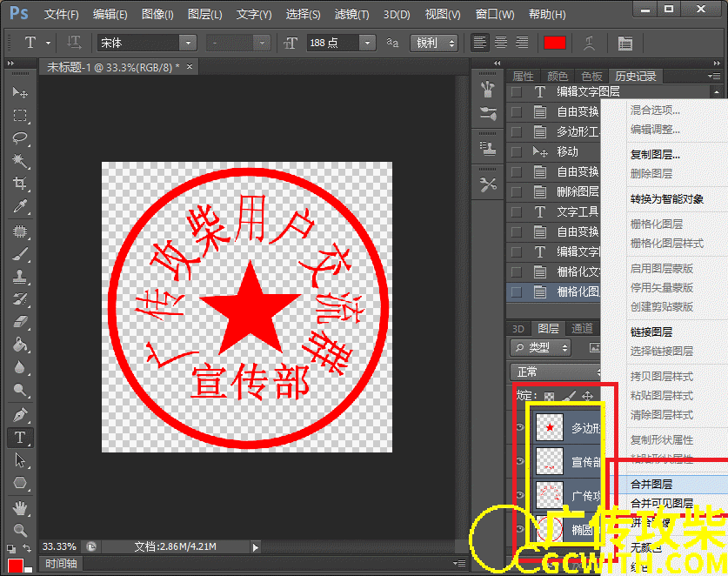
Task: Select the Hand tool
Action: click(20, 508)
